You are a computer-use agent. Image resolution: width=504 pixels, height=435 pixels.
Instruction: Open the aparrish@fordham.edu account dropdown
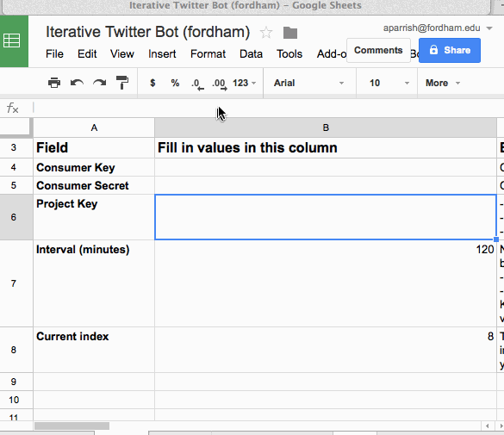[x=438, y=28]
